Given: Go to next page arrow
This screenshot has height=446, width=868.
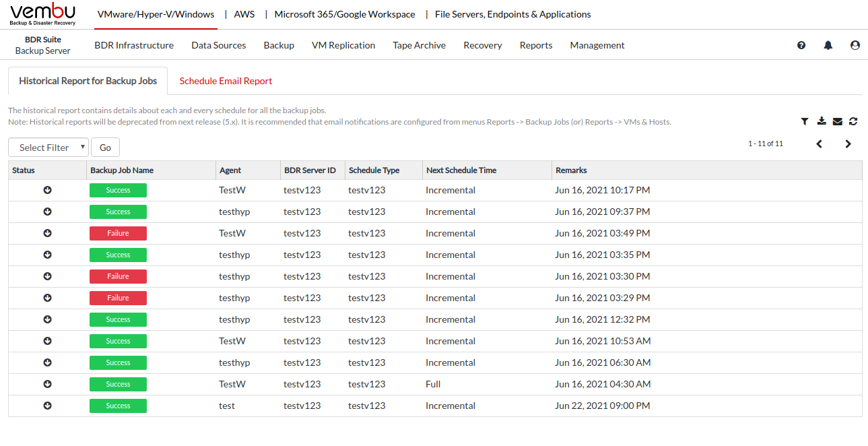Looking at the screenshot, I should click(x=848, y=144).
